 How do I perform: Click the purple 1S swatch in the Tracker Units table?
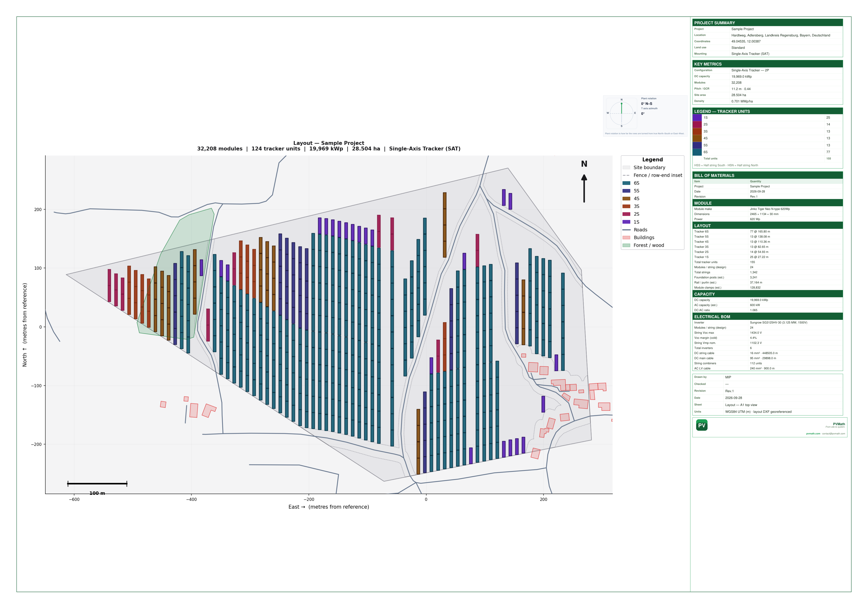pyautogui.click(x=697, y=117)
